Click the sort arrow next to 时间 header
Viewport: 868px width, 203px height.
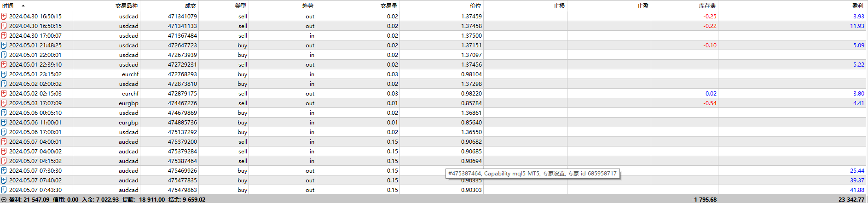23,6
